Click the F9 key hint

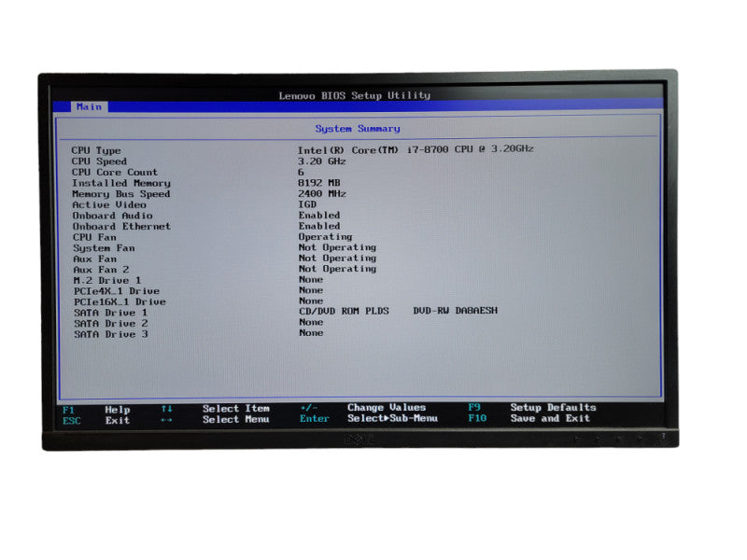tap(474, 407)
